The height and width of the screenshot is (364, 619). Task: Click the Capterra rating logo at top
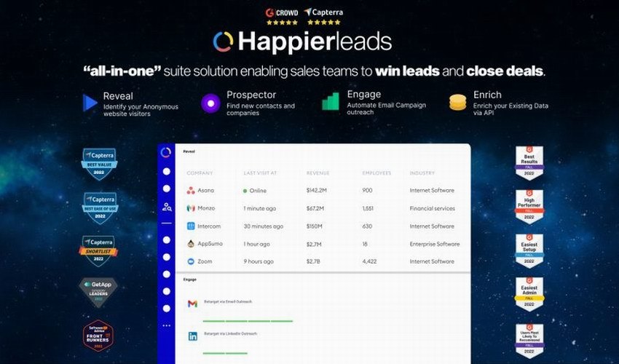coord(324,12)
